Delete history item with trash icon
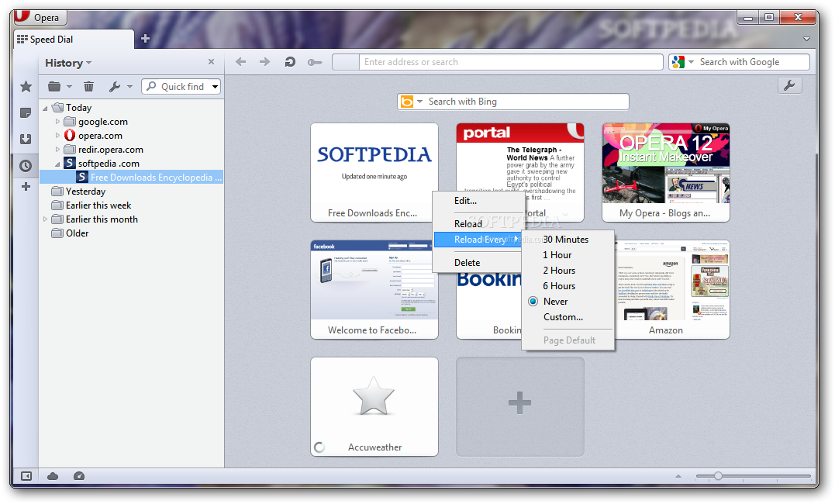Screen dimensions: 835x504 pos(89,86)
